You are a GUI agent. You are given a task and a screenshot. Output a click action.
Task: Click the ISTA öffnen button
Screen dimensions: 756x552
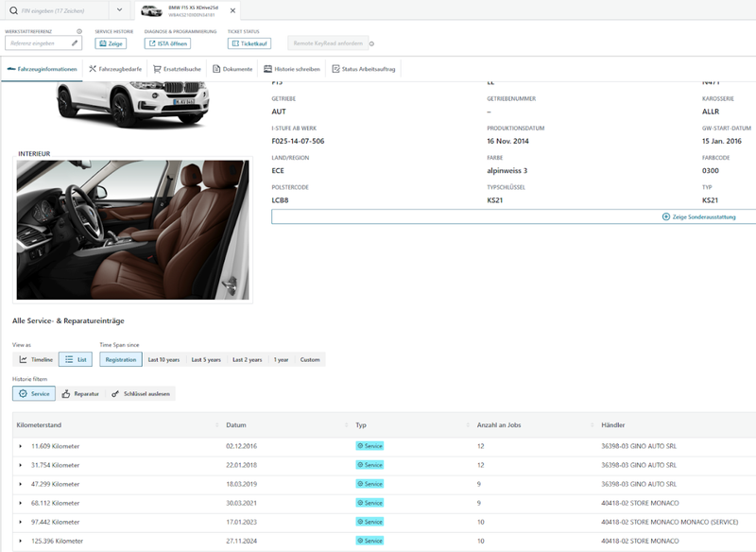tap(167, 43)
